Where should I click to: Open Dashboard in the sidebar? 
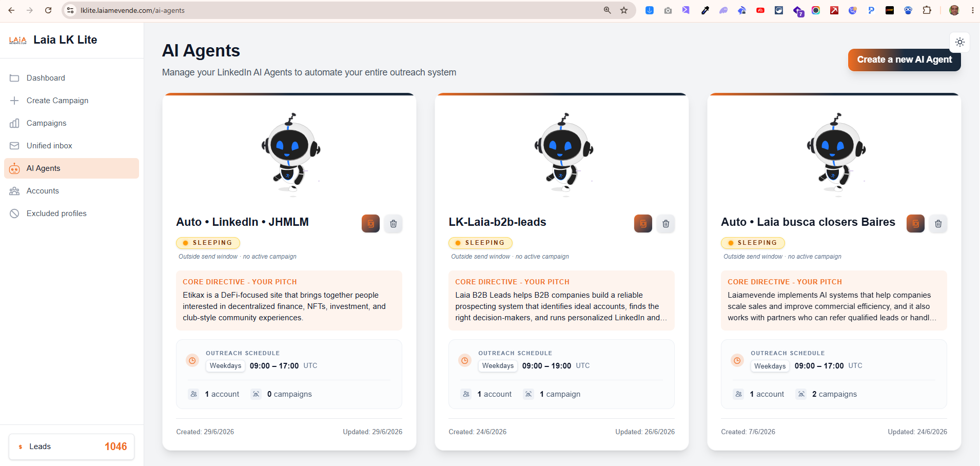click(71, 78)
